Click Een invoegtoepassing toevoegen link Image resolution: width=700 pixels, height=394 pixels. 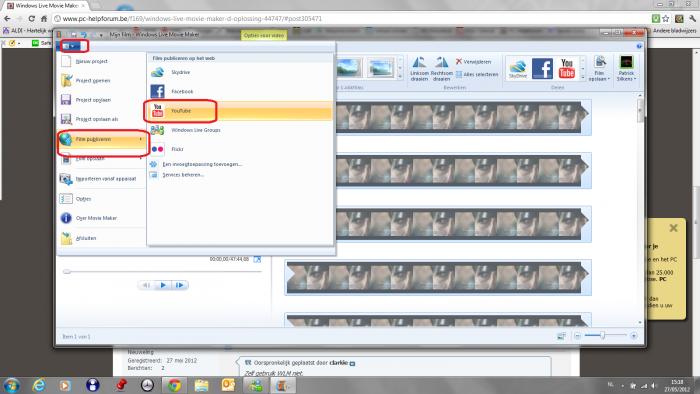point(202,164)
